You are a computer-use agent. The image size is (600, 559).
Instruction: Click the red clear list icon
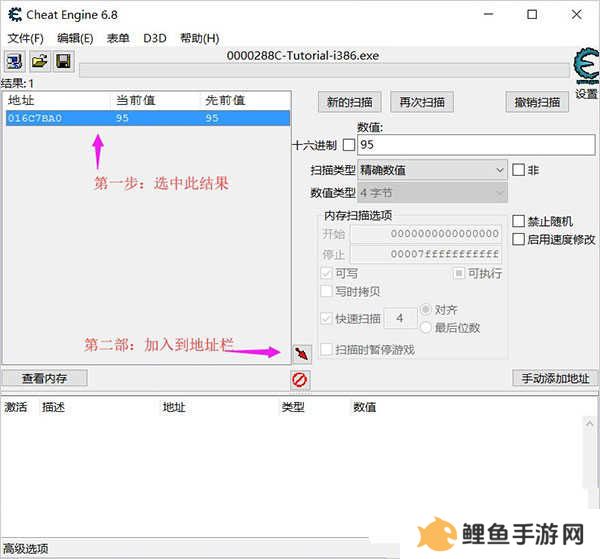pos(300,380)
